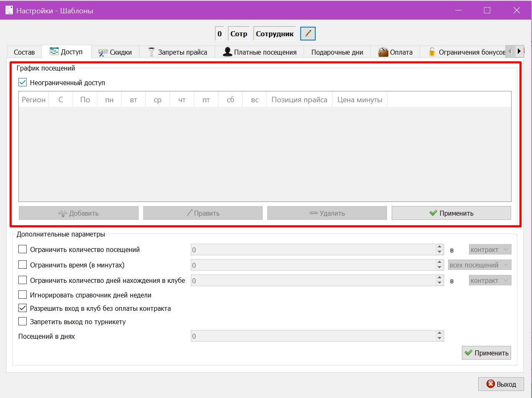Open the Скидки tab
The height and width of the screenshot is (398, 532).
click(115, 52)
